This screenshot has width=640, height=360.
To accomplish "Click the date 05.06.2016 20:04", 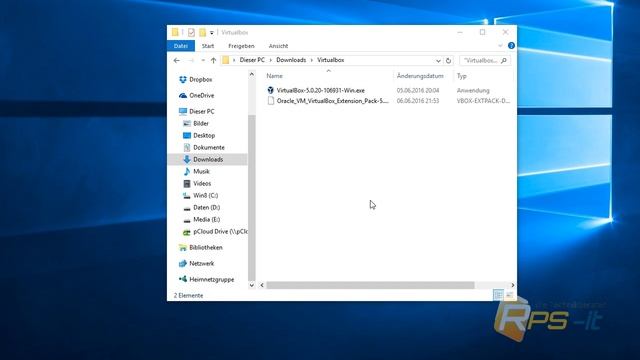I will pyautogui.click(x=418, y=91).
